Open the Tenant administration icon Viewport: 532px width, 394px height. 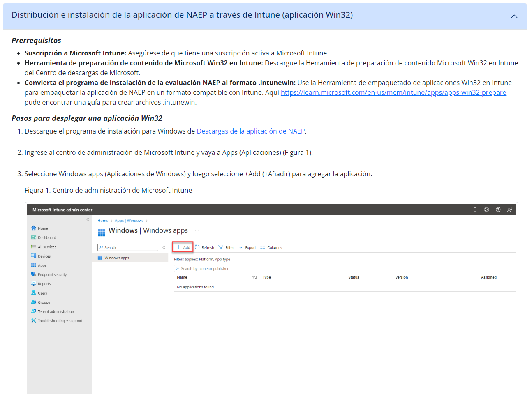point(34,311)
